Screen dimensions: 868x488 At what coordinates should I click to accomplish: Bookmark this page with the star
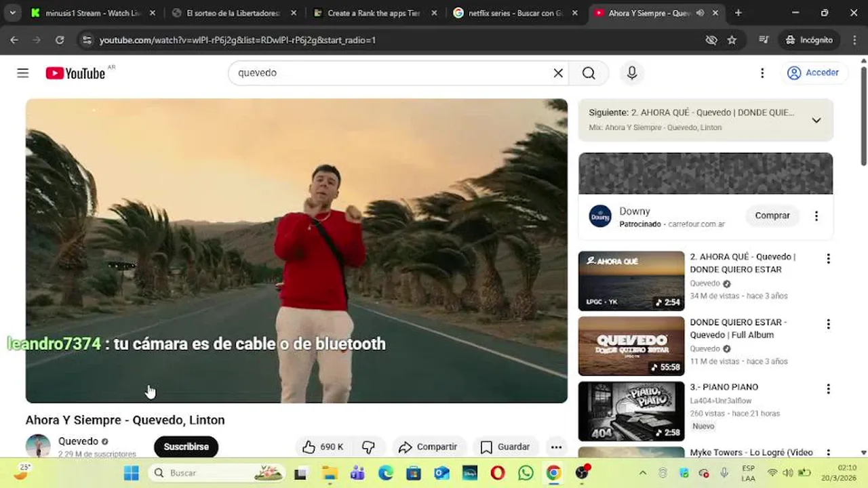pyautogui.click(x=732, y=40)
